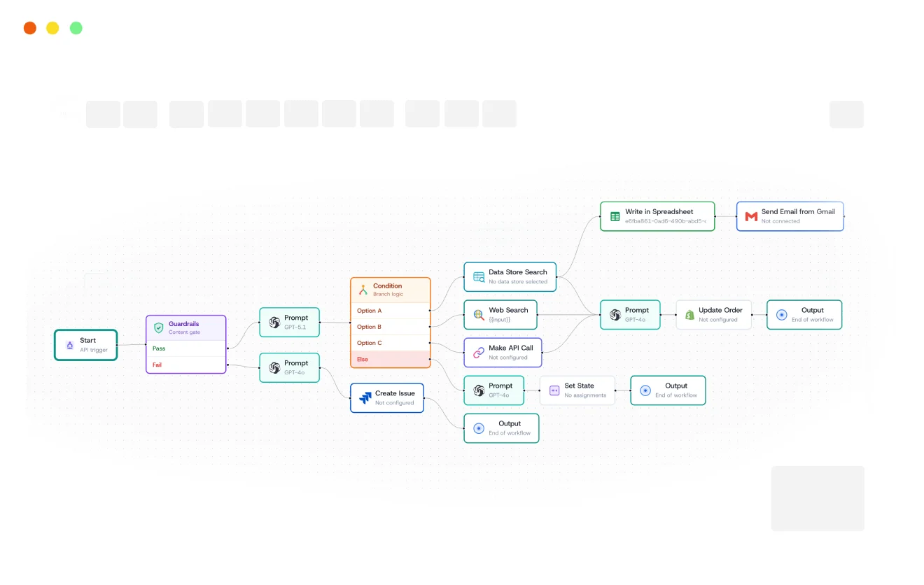Click the Google Sheets icon on Write in Spreadsheet
The width and height of the screenshot is (924, 585).
[615, 216]
